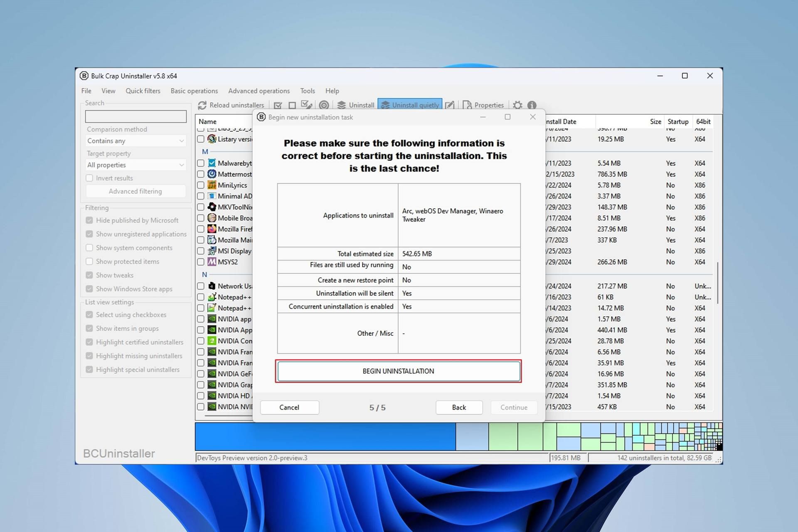This screenshot has height=532, width=798.
Task: Click the Mozilla Firefox icon in list
Action: [212, 229]
